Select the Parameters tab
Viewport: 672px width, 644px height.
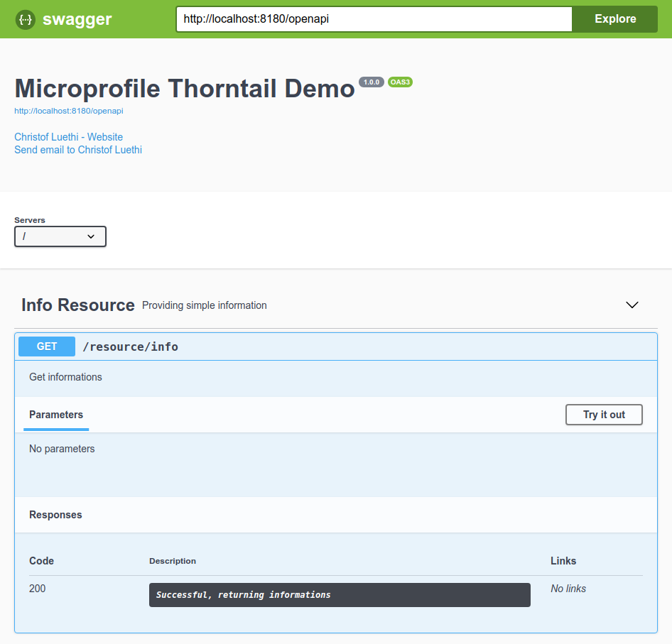point(56,415)
